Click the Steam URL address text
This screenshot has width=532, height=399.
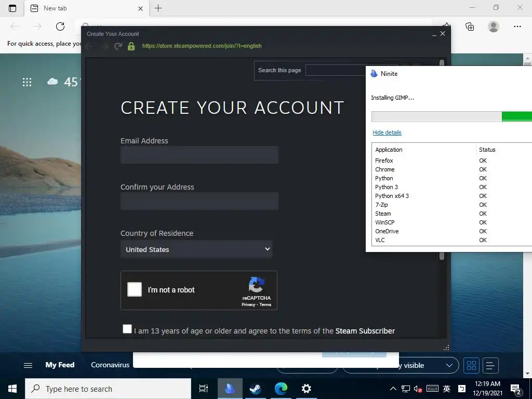202,46
